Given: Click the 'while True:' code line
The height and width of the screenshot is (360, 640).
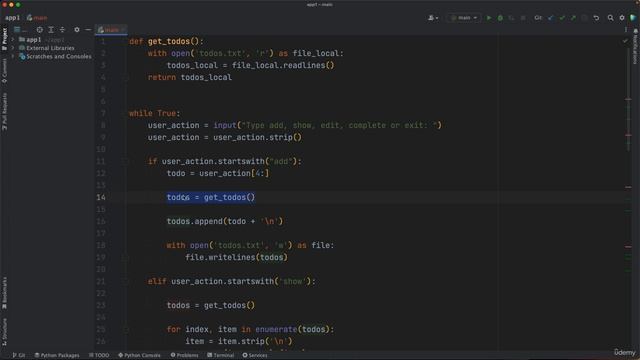Looking at the screenshot, I should pos(155,113).
